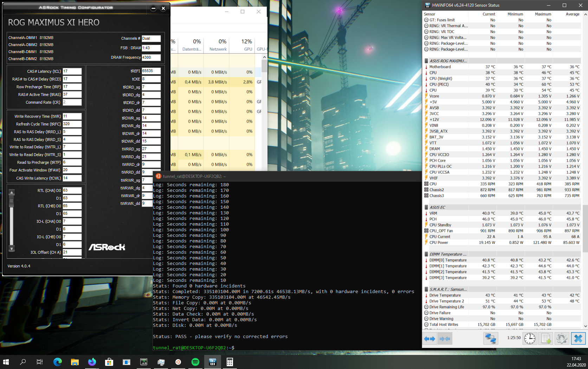Collapse the S.M.A.R.T.: Samsun... sensor group

pos(448,289)
